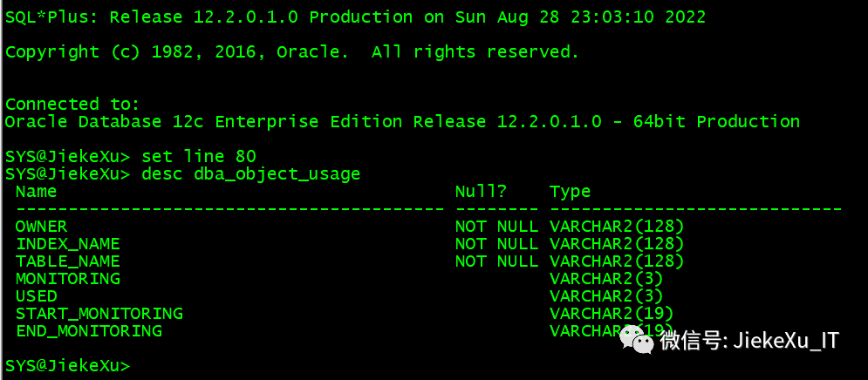The image size is (868, 380).
Task: Click the SQL*Plus Release 12.2.0.1.0 banner line
Action: pyautogui.click(x=355, y=17)
